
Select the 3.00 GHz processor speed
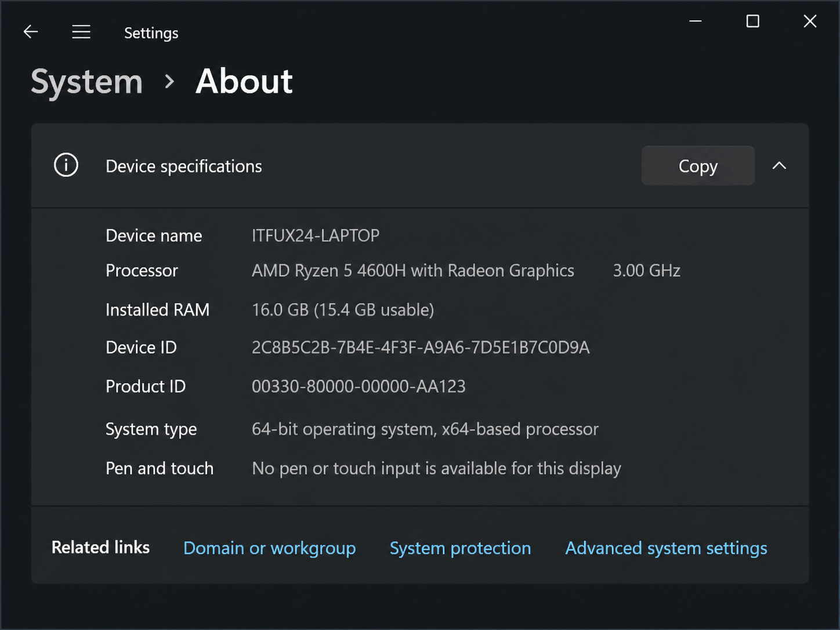point(647,271)
